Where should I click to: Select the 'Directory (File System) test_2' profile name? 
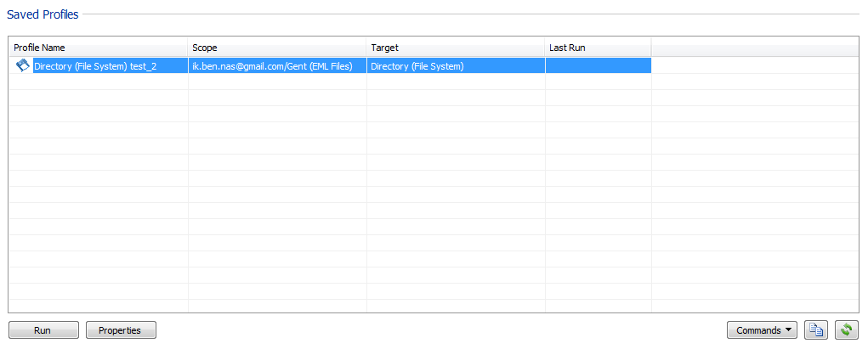click(95, 66)
